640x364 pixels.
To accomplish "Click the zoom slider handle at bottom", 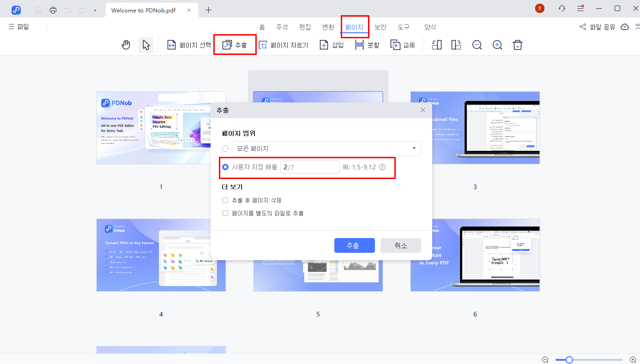I will (569, 359).
